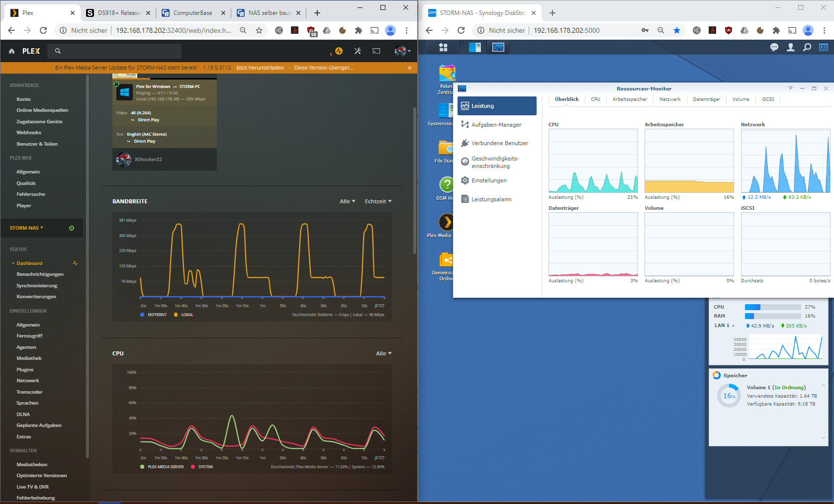Toggle the DSM widgets panel icon
This screenshot has width=834, height=504.
824,47
